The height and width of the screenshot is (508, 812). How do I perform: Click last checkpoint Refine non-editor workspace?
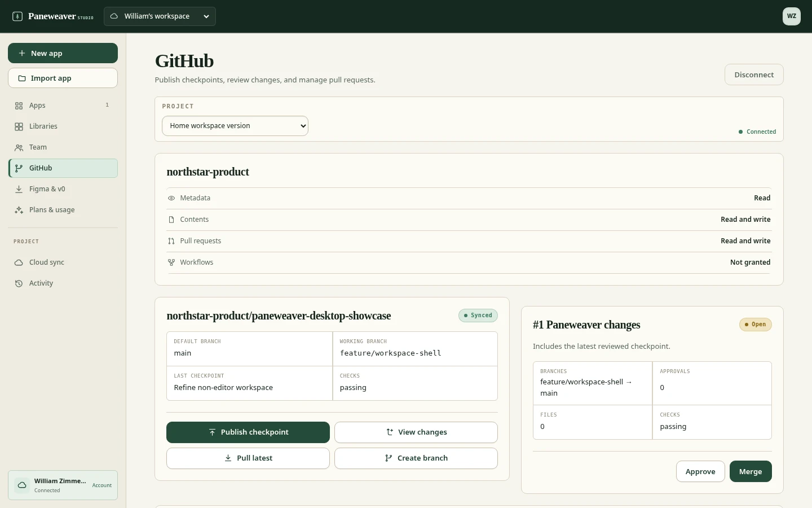click(x=223, y=388)
